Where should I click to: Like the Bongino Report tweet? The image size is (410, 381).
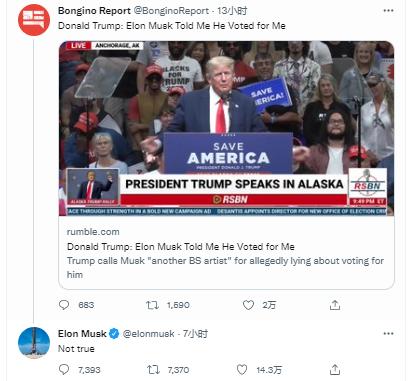coord(248,305)
